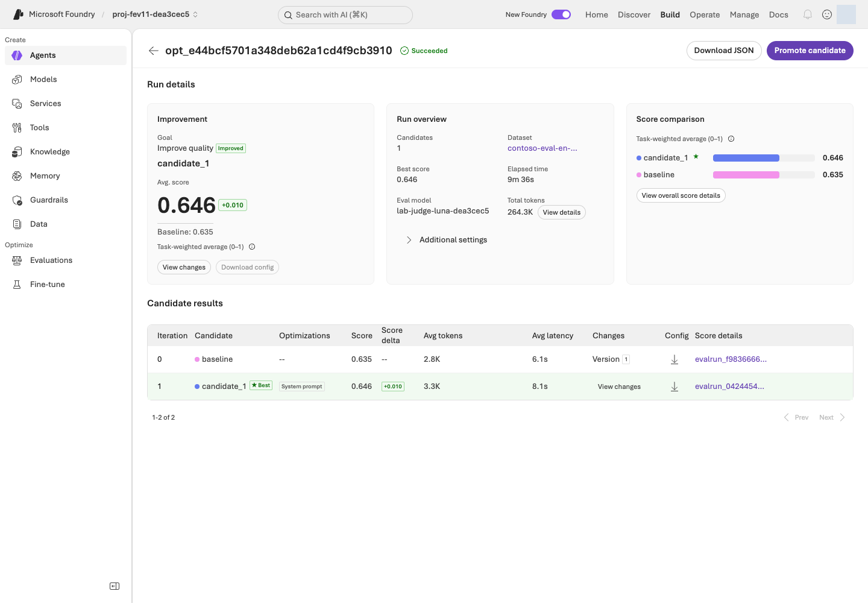The height and width of the screenshot is (603, 868).
Task: Open the Docs link in the top bar
Action: click(x=779, y=14)
